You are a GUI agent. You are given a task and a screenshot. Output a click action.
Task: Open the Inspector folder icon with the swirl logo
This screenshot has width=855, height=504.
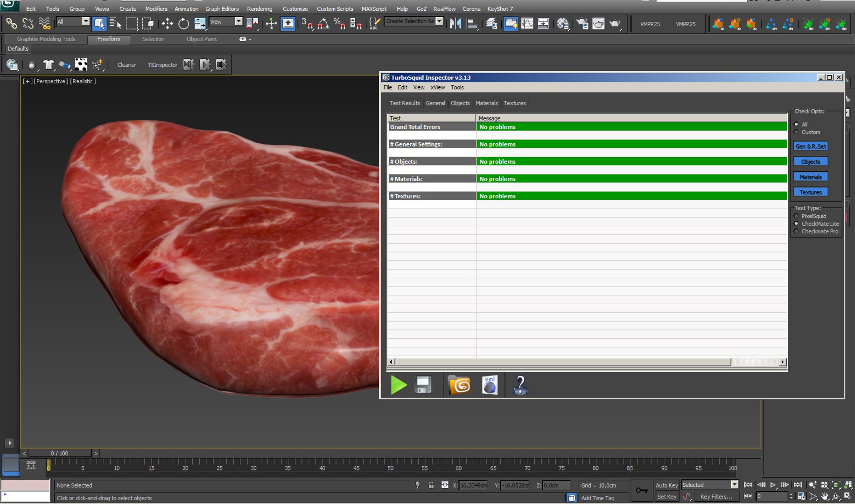pyautogui.click(x=459, y=385)
